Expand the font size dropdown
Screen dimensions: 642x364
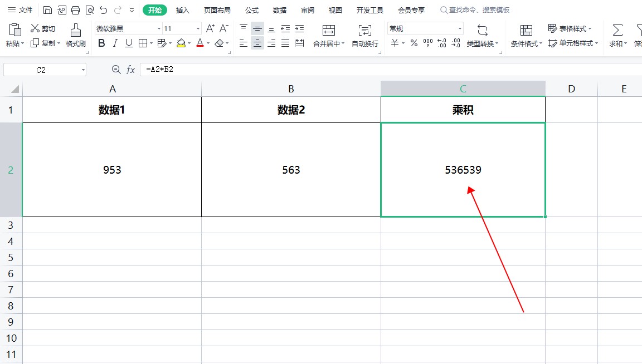[x=198, y=28]
